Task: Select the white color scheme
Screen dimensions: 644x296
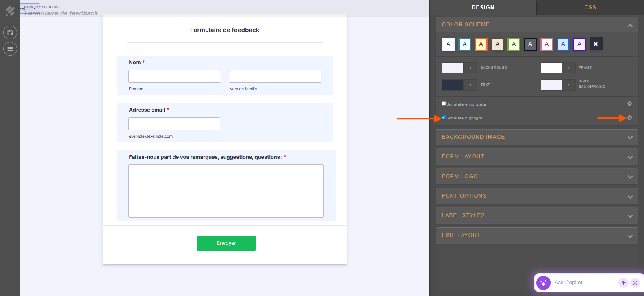Action: click(448, 44)
